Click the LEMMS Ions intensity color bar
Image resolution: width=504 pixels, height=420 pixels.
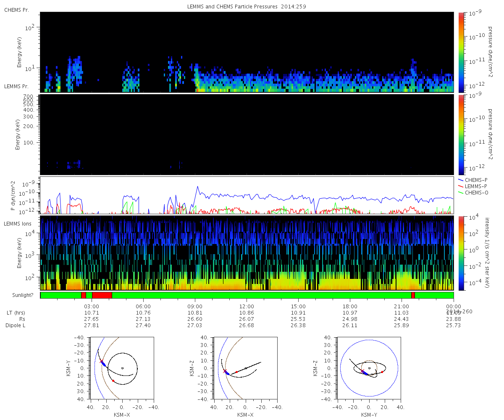click(x=461, y=253)
